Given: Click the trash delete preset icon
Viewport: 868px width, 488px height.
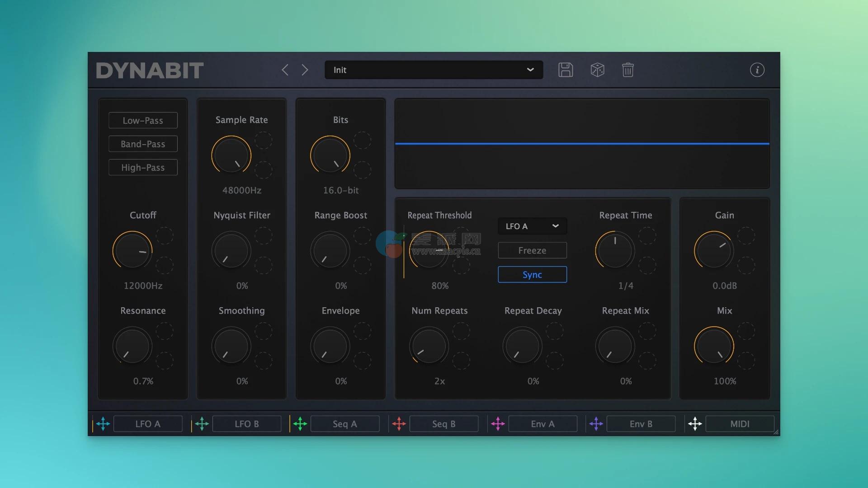Looking at the screenshot, I should coord(628,70).
